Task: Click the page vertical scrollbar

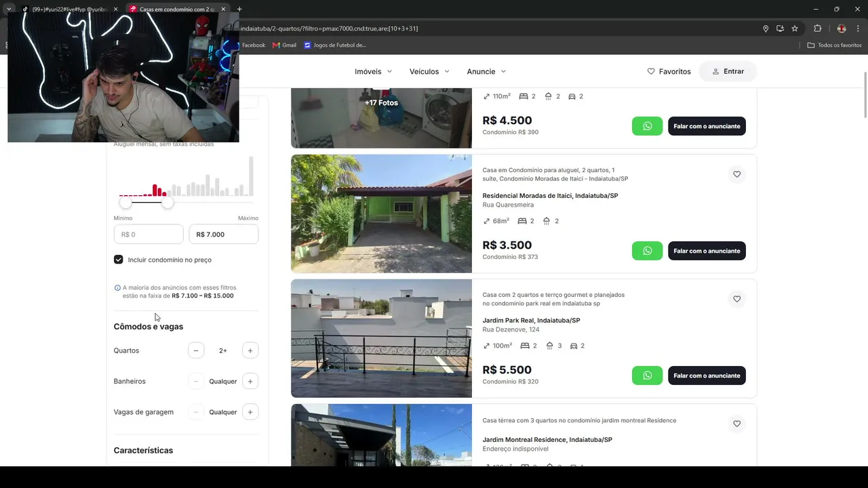Action: coord(865,95)
